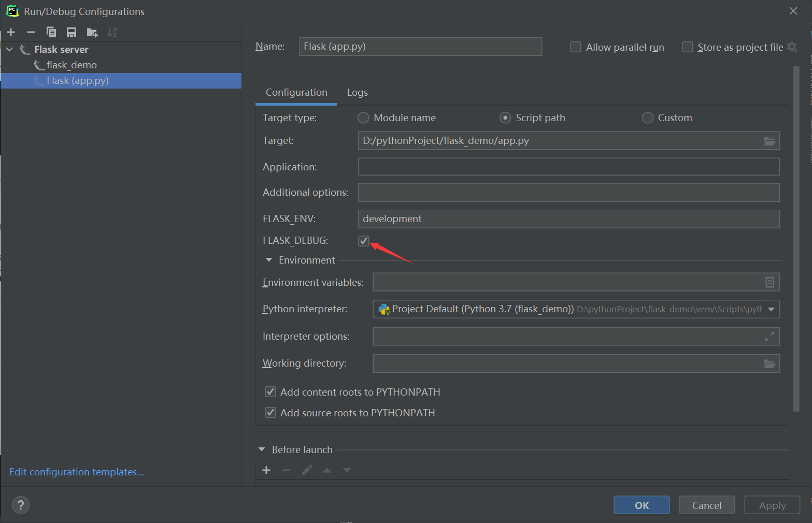Viewport: 812px width, 523px height.
Task: Select the Flask (app.py) configuration
Action: coord(121,81)
